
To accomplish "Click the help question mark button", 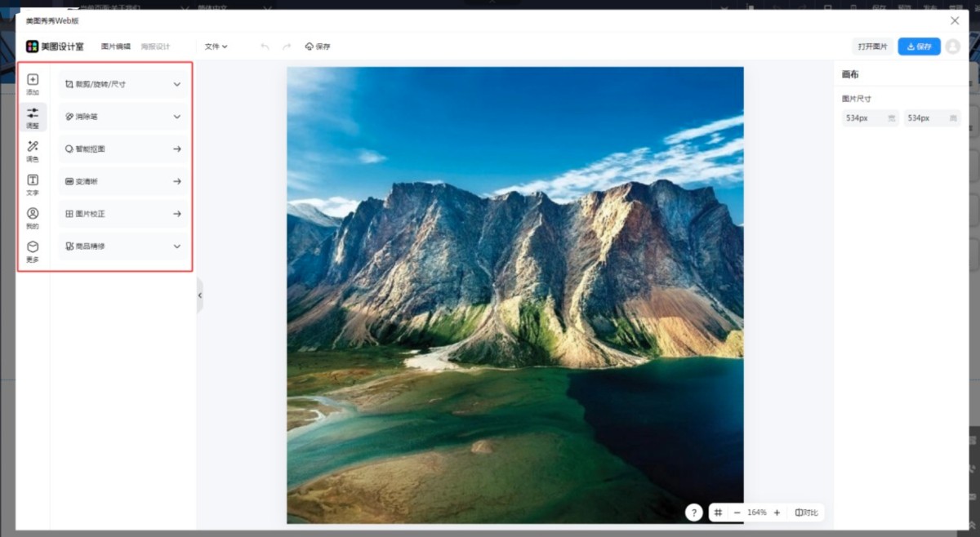I will pos(693,513).
